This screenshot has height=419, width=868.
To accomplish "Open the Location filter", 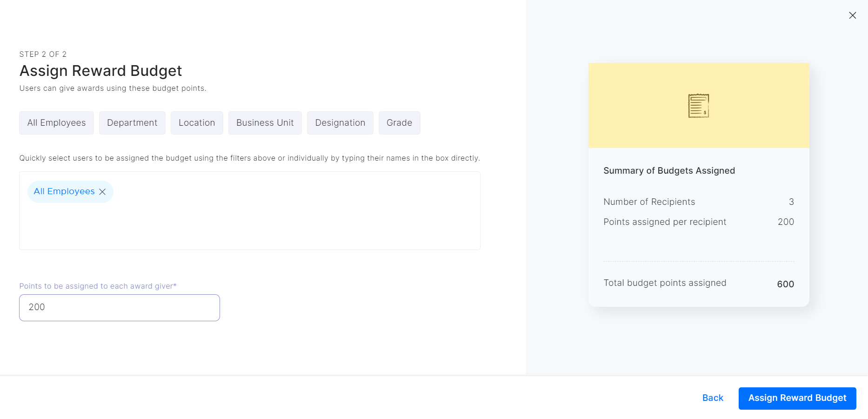I will (x=197, y=123).
